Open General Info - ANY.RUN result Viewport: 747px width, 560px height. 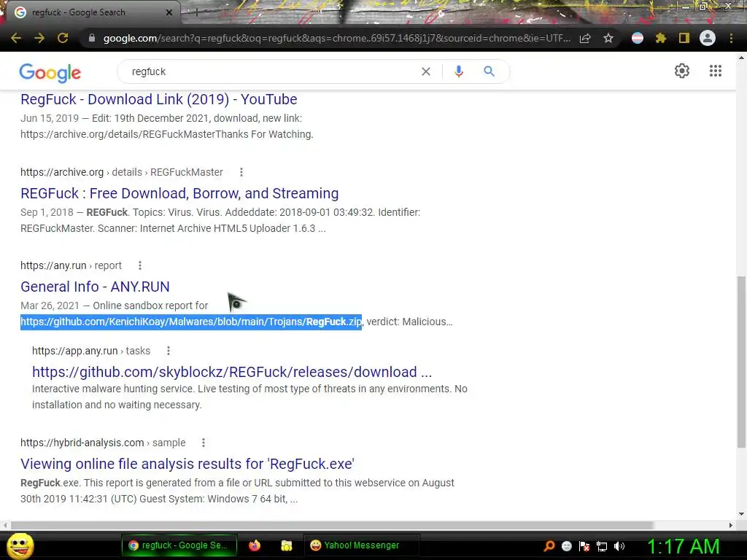pos(95,287)
